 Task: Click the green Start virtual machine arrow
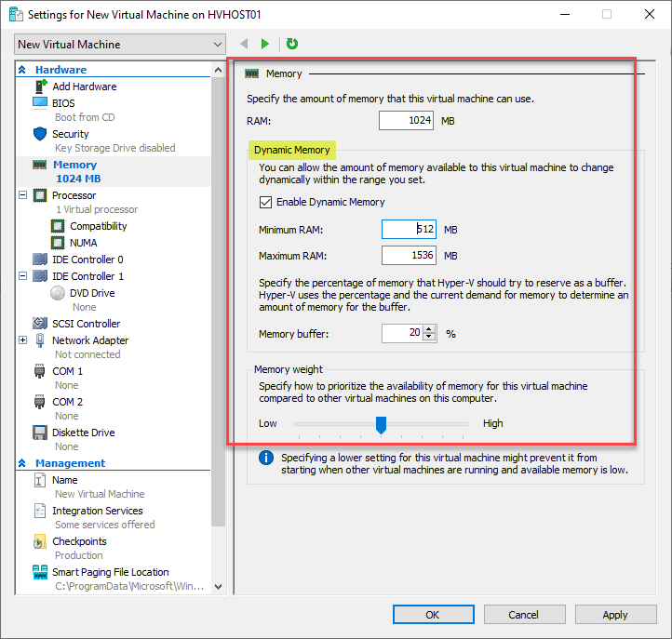point(265,44)
